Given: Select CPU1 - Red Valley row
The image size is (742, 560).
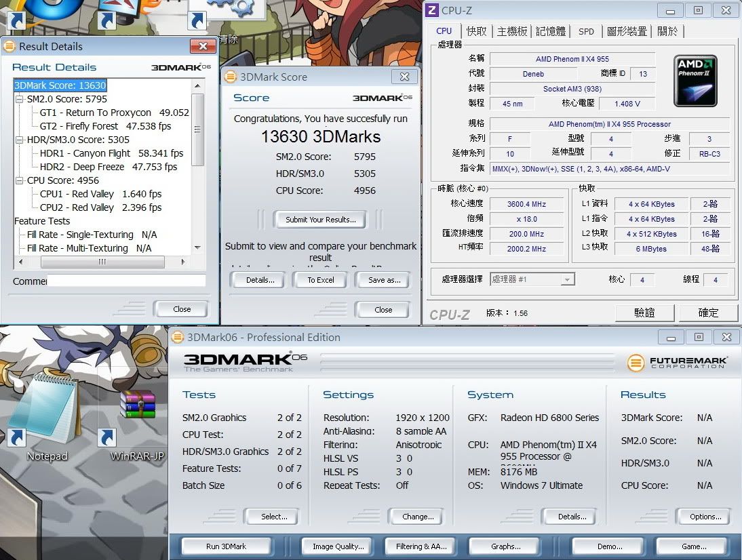Looking at the screenshot, I should click(100, 194).
